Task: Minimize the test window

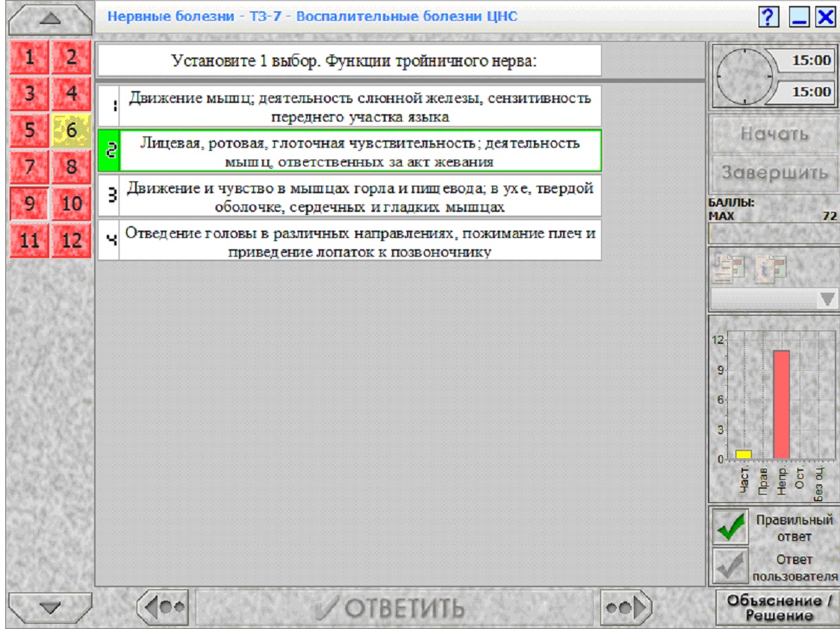Action: (x=799, y=16)
